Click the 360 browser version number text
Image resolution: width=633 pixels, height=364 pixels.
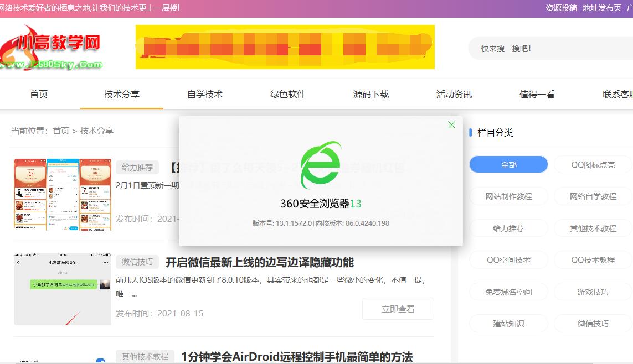pyautogui.click(x=321, y=223)
